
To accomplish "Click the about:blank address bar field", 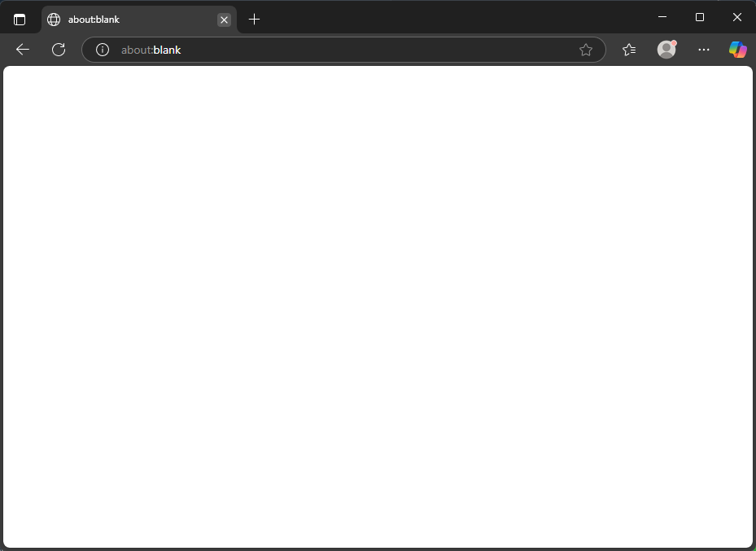I will 343,50.
